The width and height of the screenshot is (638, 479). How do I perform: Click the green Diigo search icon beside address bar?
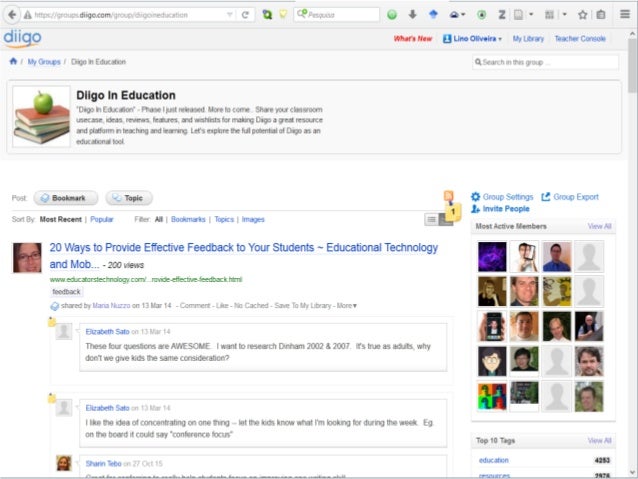267,15
